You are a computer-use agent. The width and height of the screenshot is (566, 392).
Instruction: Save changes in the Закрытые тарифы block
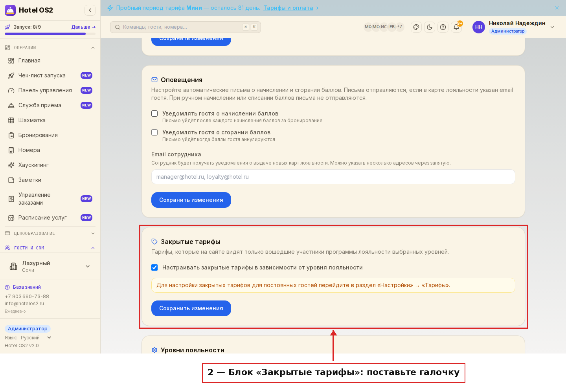pyautogui.click(x=191, y=308)
